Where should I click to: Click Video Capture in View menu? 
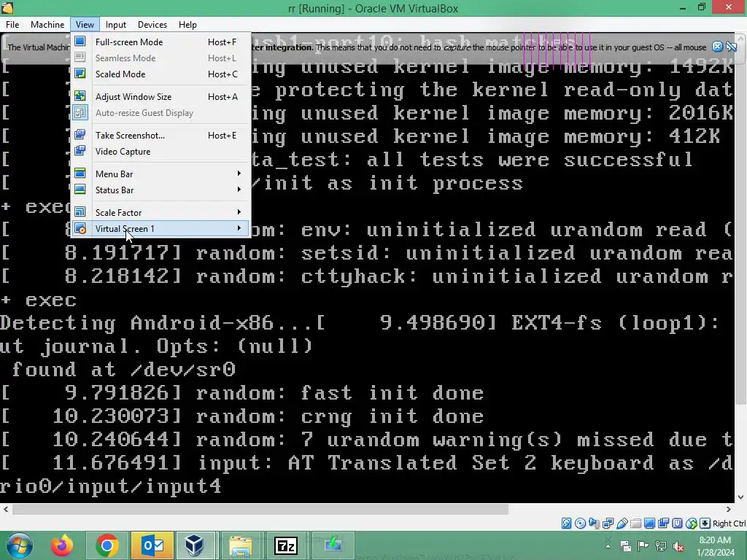160,152
